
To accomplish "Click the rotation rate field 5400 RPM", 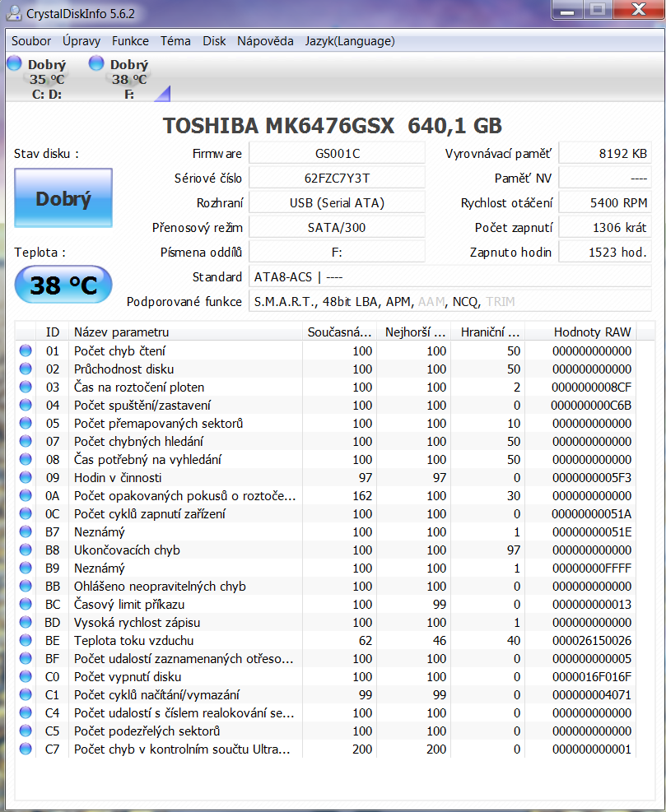I will pyautogui.click(x=605, y=203).
